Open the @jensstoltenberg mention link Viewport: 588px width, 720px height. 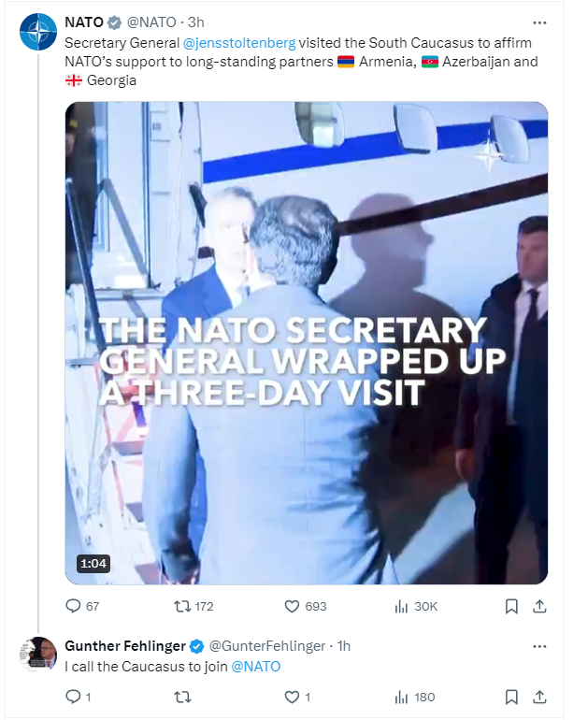pyautogui.click(x=239, y=43)
